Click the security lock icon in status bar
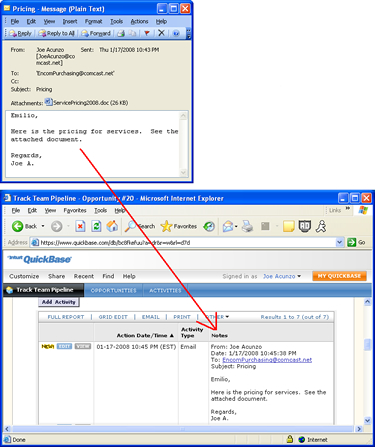This screenshot has height=447, width=375. point(290,439)
